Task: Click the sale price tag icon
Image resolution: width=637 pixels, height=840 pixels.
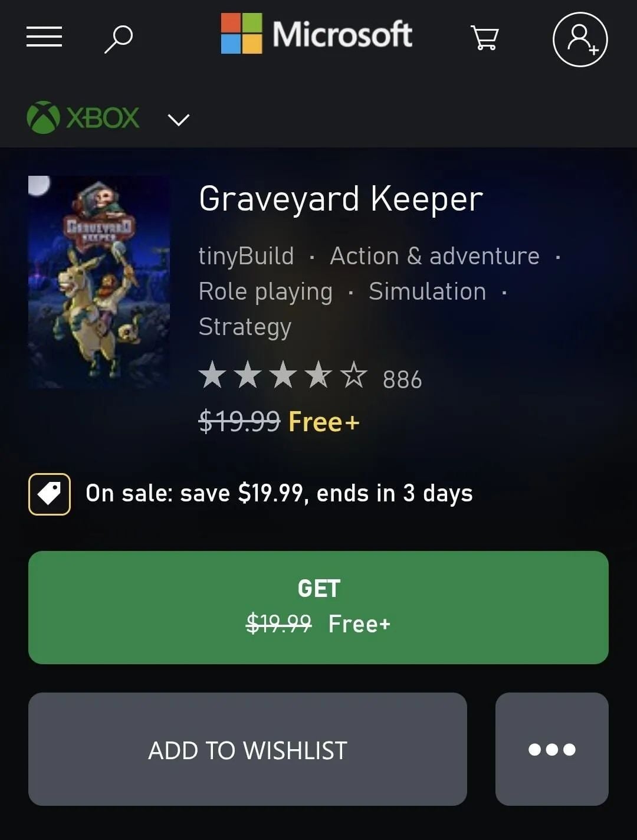Action: [50, 494]
